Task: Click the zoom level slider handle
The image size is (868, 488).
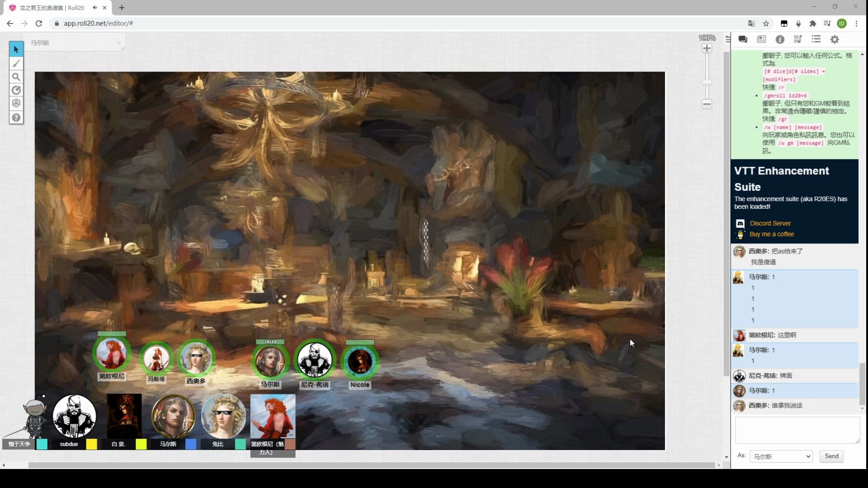Action: coord(707,82)
